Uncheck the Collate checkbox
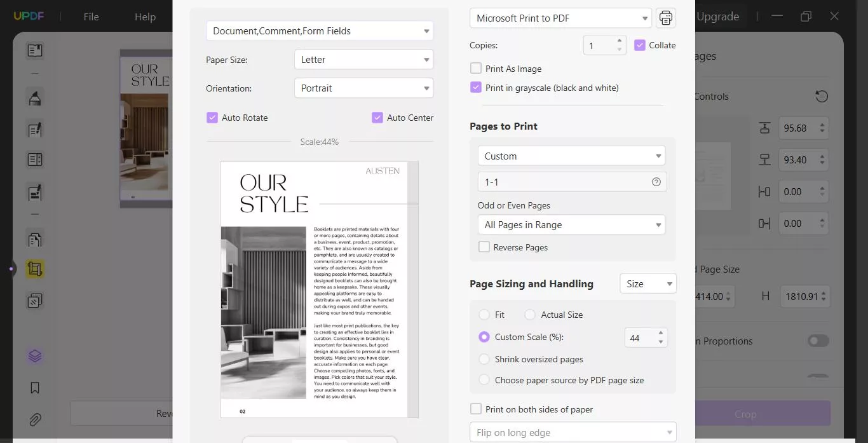 pos(640,45)
